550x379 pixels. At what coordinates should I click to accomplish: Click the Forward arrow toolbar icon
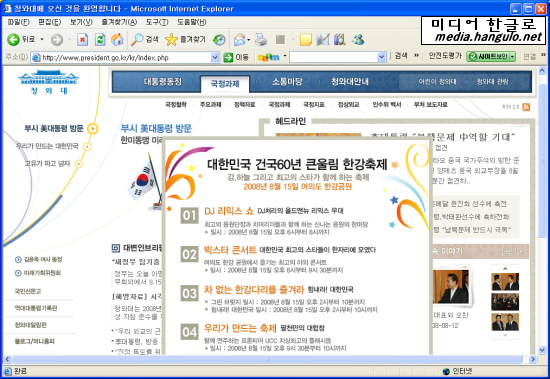pos(57,40)
